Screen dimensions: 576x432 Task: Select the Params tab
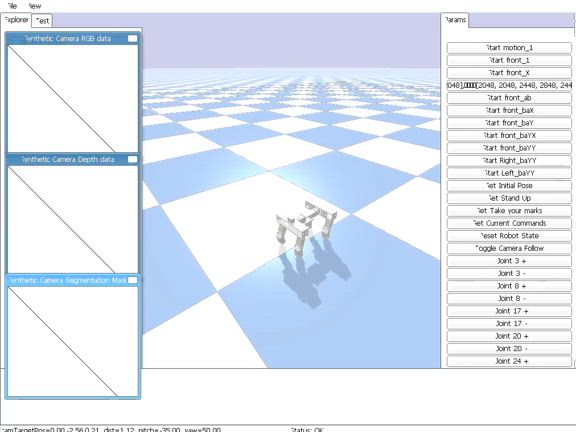(x=455, y=20)
